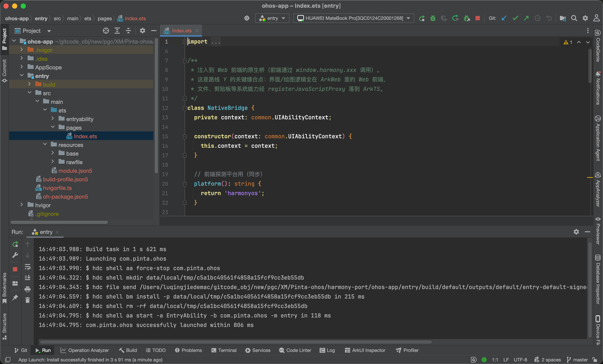Open the Code Linter tab
This screenshot has height=364, width=603.
(295, 350)
